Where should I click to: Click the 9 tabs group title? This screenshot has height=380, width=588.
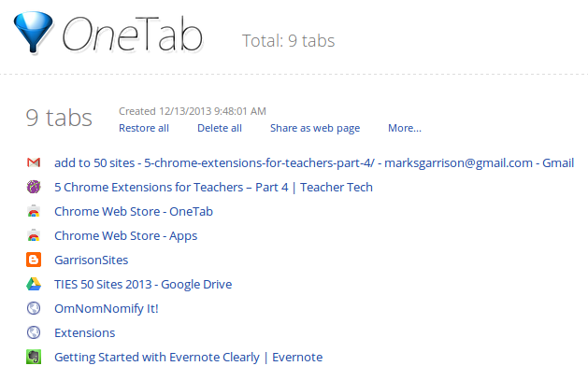(59, 118)
